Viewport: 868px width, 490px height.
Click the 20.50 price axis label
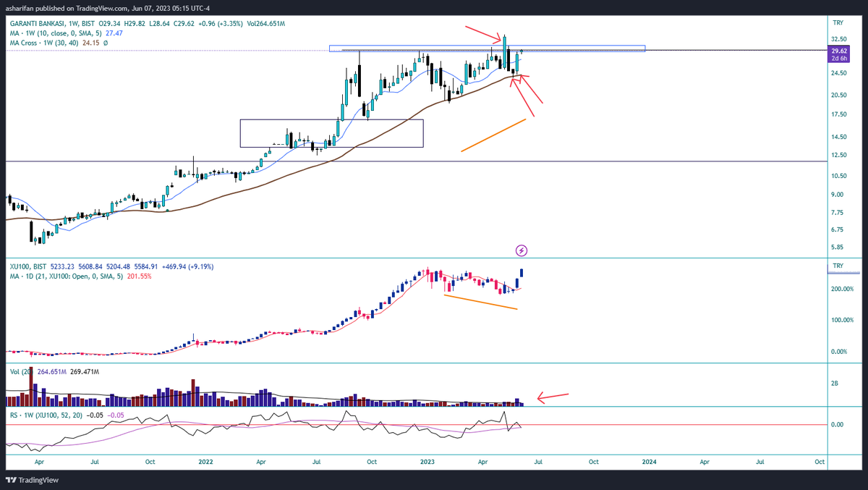coord(840,96)
